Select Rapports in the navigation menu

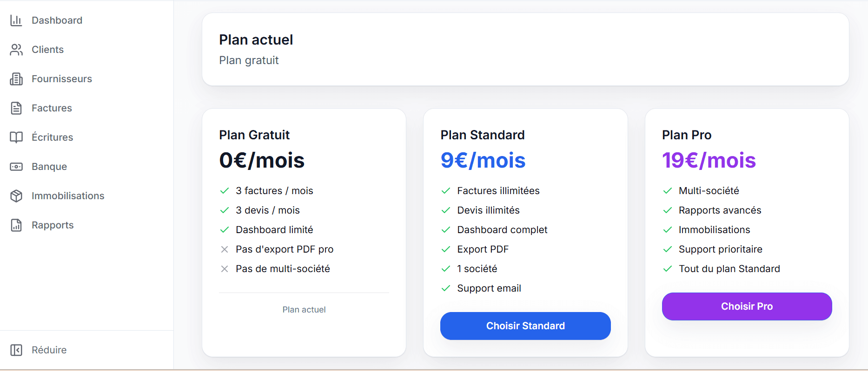pos(53,225)
